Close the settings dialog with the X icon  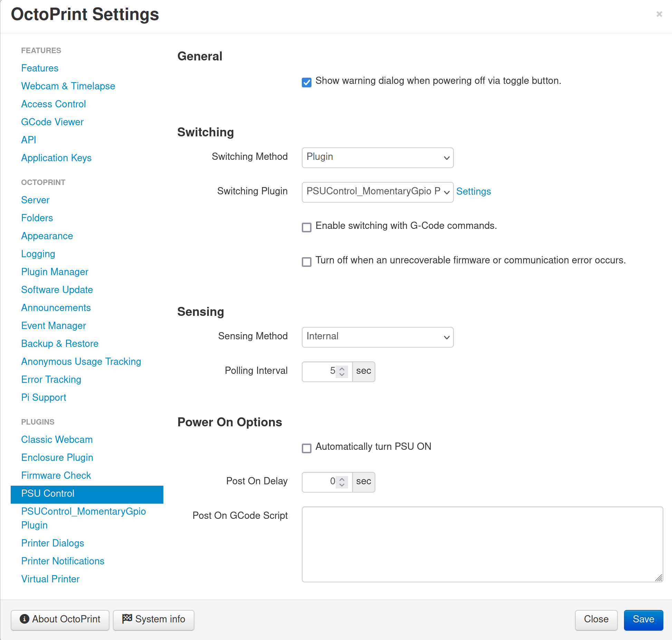pyautogui.click(x=659, y=14)
